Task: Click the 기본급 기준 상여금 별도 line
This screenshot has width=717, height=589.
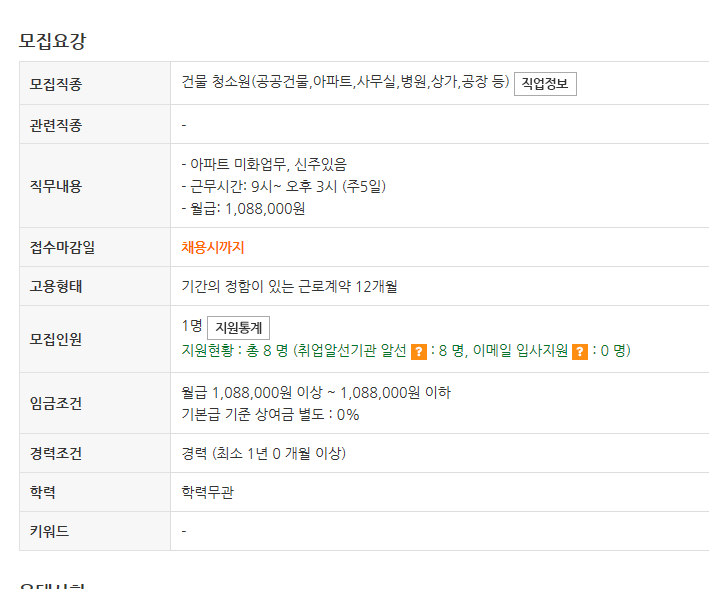Action: click(270, 415)
